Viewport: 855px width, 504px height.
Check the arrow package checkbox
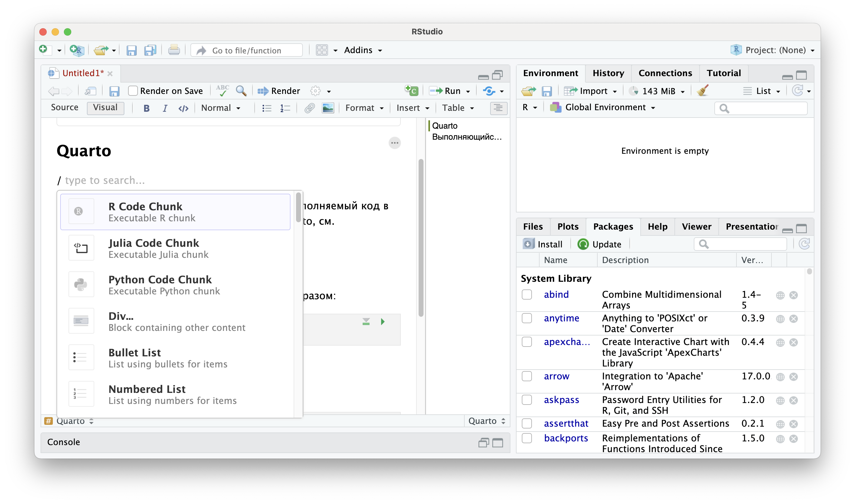click(527, 376)
